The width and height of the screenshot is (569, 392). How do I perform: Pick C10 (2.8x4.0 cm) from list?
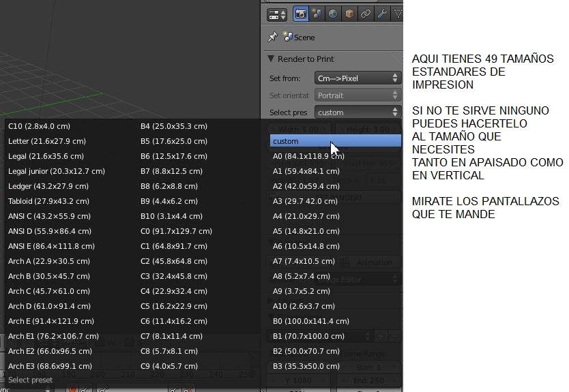point(39,126)
